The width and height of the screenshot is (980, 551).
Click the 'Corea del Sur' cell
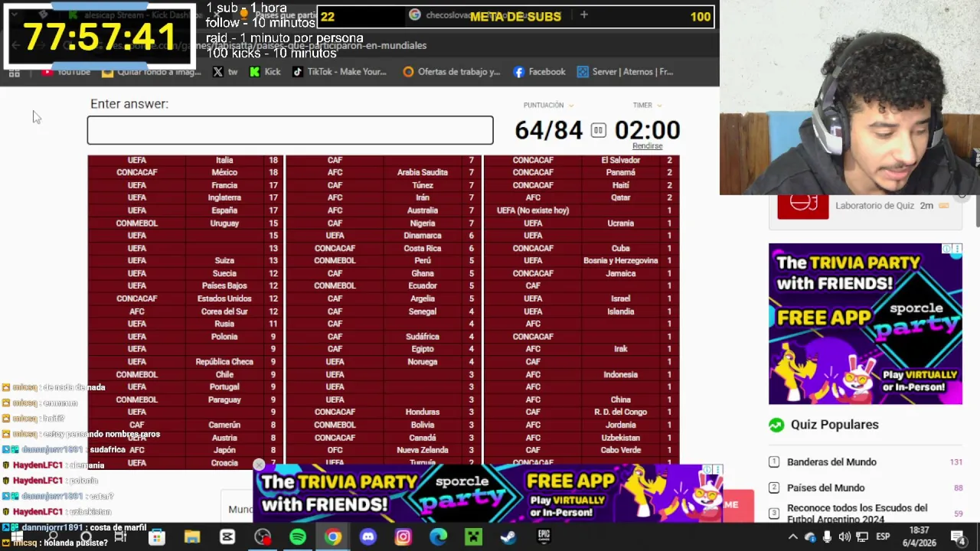pyautogui.click(x=224, y=311)
